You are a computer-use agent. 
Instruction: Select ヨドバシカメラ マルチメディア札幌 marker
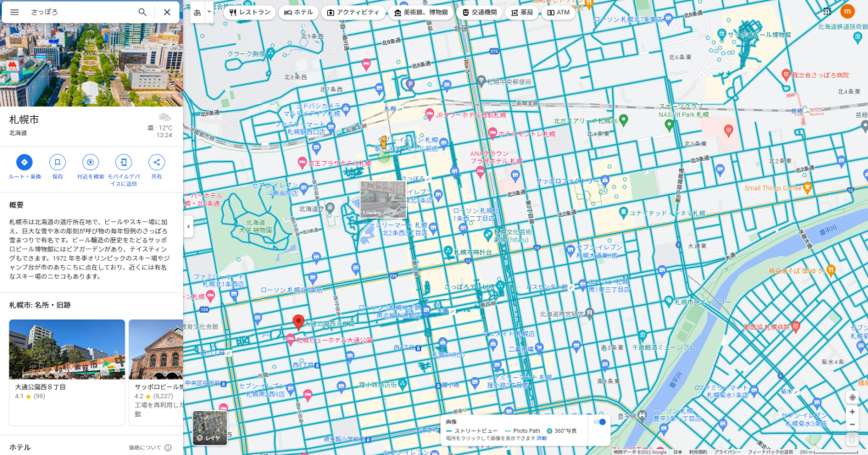coord(346,109)
